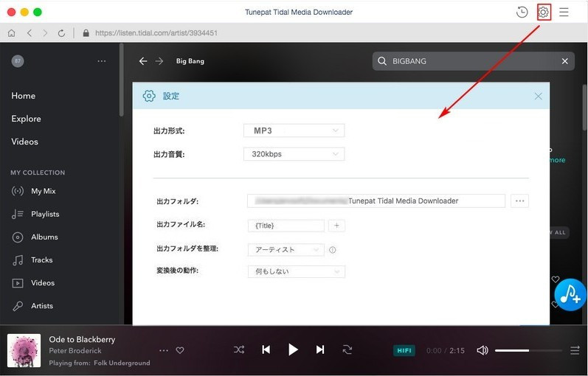The height and width of the screenshot is (376, 588).
Task: Open sidebar more options dots
Action: pos(102,61)
